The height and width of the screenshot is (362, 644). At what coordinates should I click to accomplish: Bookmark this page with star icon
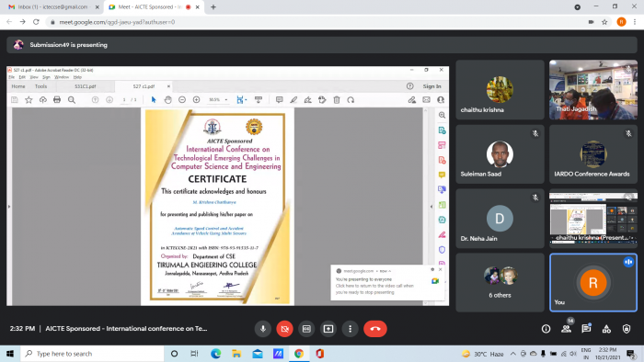pyautogui.click(x=604, y=22)
